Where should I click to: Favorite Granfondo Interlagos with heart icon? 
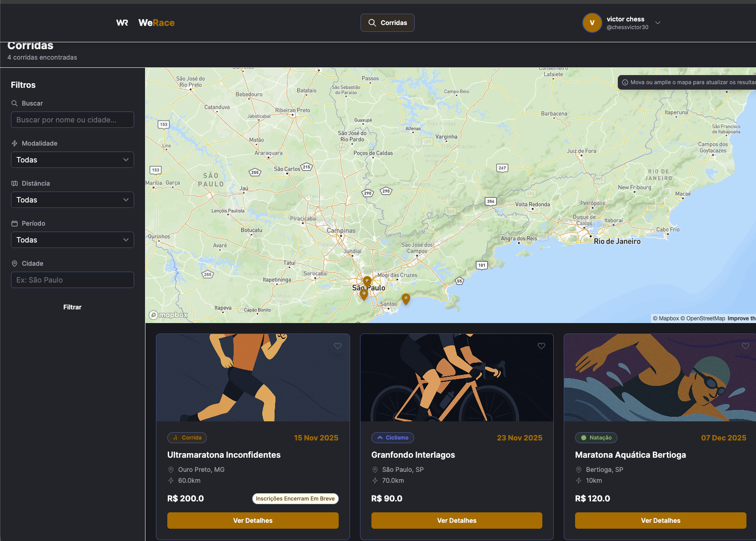(541, 346)
